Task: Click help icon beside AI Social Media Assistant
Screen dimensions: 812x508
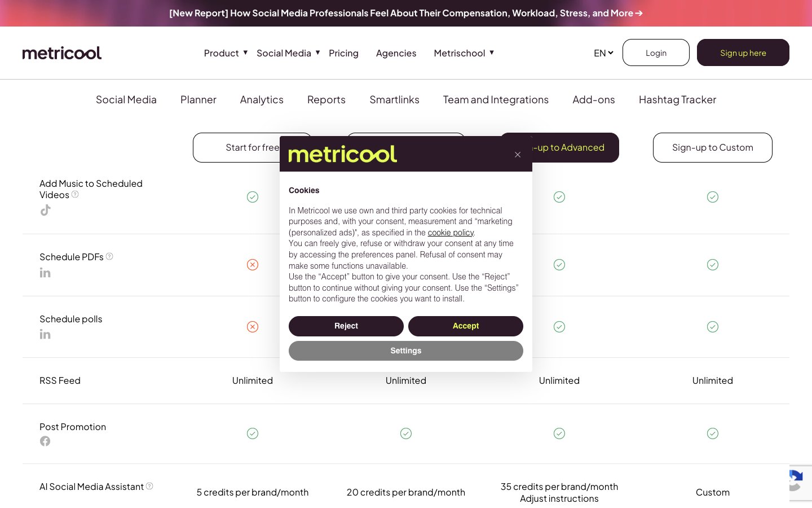Action: (149, 486)
